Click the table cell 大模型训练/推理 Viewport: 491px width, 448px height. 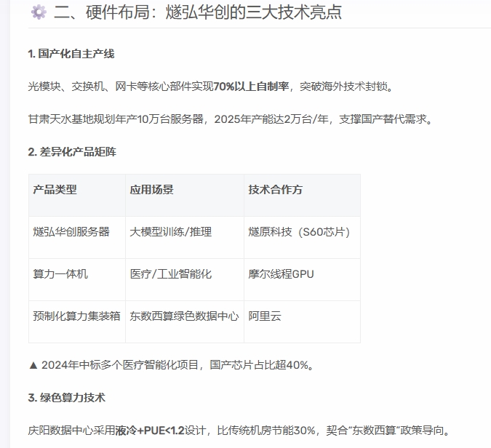[171, 232]
